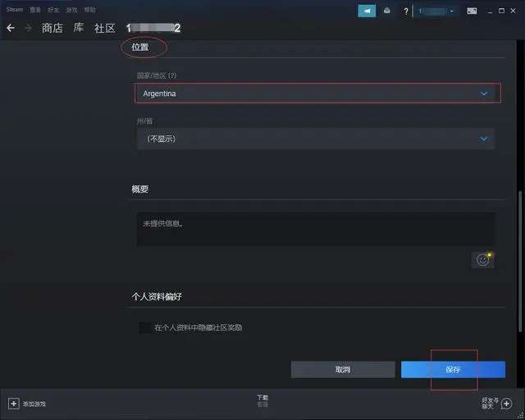Open the state dropdown showing (不显示)
This screenshot has width=525, height=420.
click(x=315, y=139)
